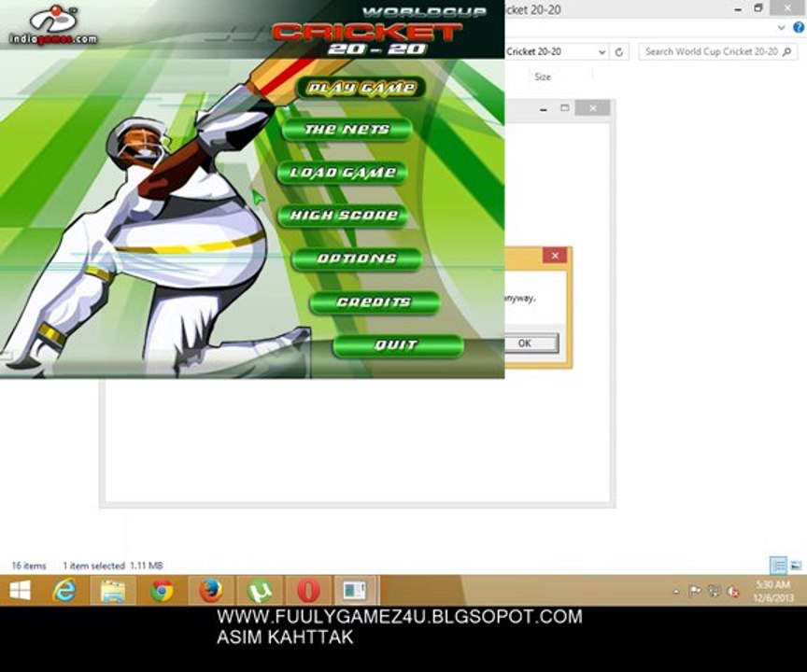Open the taskbar clock and date
The width and height of the screenshot is (807, 672).
click(x=772, y=592)
